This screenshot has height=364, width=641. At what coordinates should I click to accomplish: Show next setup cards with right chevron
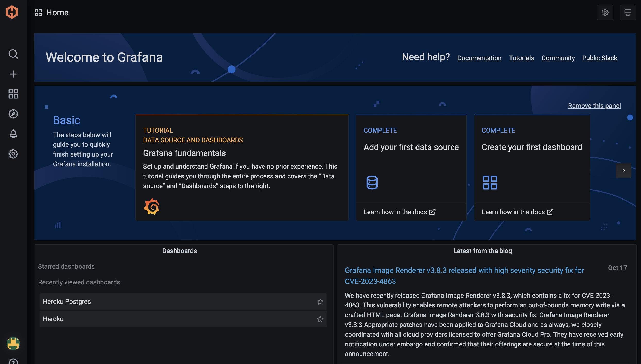623,170
